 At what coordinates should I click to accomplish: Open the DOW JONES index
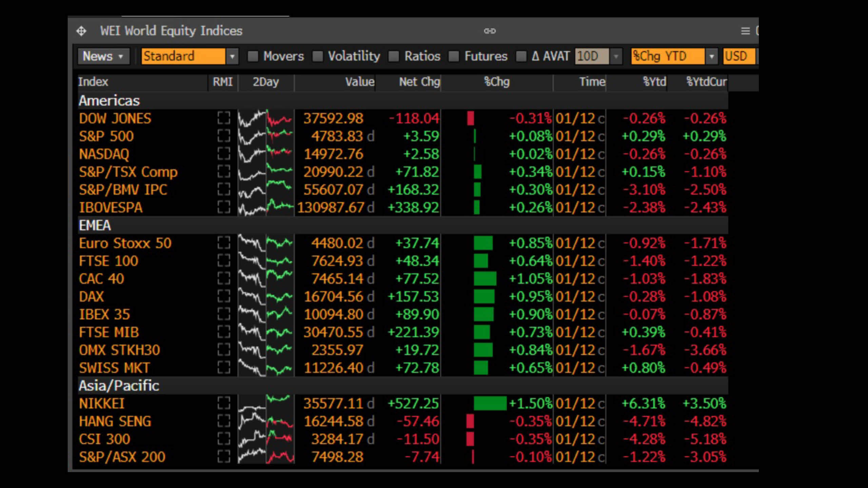coord(115,118)
